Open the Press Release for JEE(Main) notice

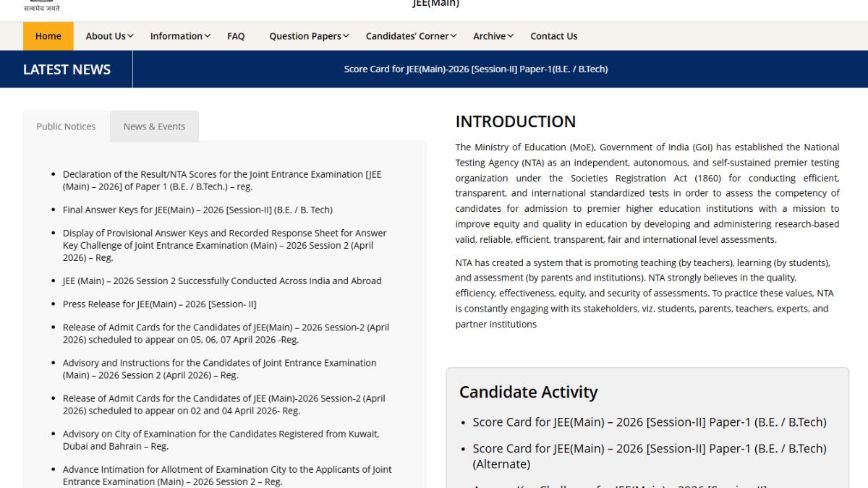click(159, 304)
